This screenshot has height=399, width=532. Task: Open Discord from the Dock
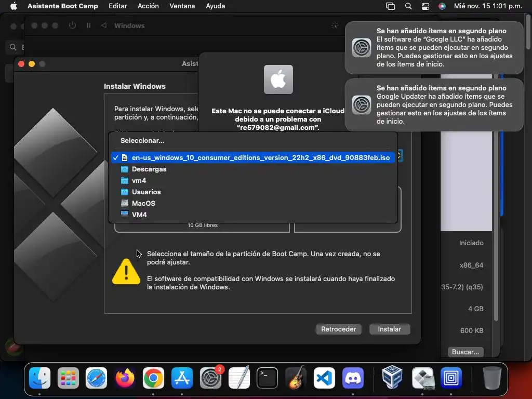point(353,378)
